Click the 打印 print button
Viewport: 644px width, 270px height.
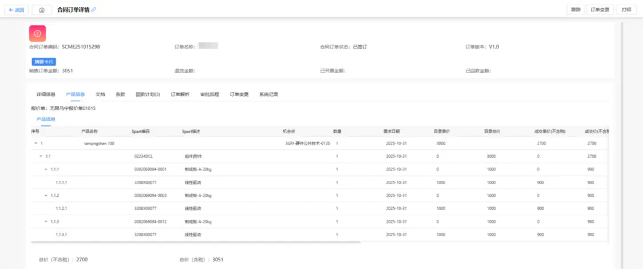point(626,10)
